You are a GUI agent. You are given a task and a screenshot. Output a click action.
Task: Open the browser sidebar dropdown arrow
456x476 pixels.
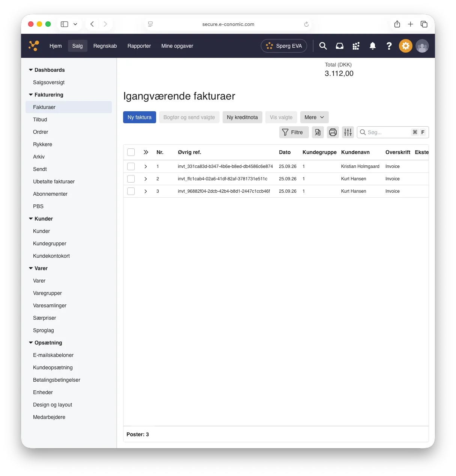(75, 24)
